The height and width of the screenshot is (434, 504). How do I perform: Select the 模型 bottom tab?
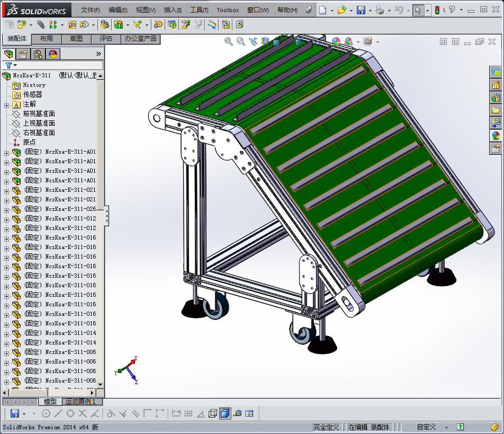50,402
